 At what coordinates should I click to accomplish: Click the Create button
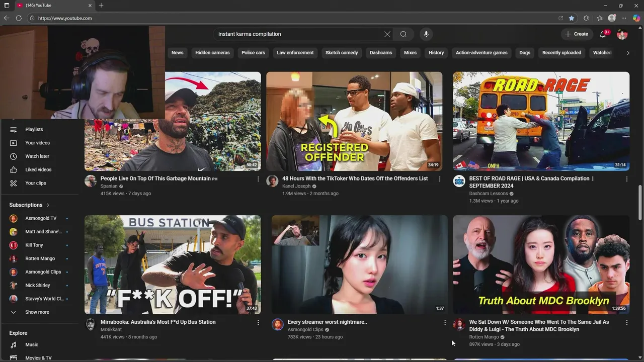tap(577, 34)
